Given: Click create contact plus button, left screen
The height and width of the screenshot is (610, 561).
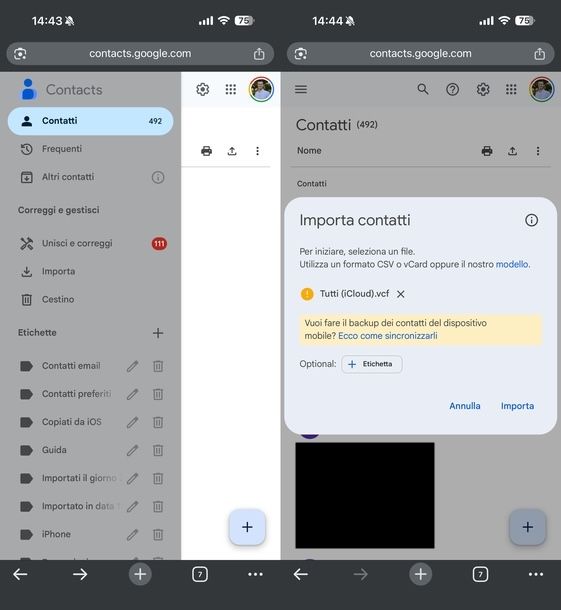Looking at the screenshot, I should [247, 527].
